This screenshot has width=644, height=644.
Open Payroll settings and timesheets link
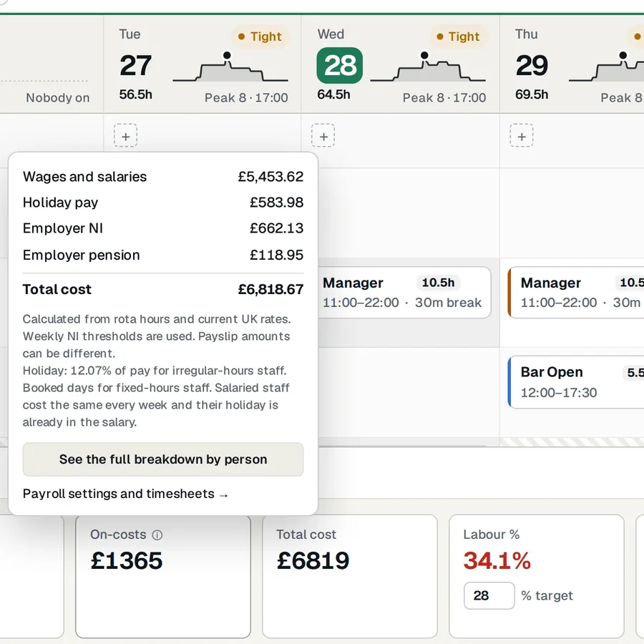click(125, 494)
